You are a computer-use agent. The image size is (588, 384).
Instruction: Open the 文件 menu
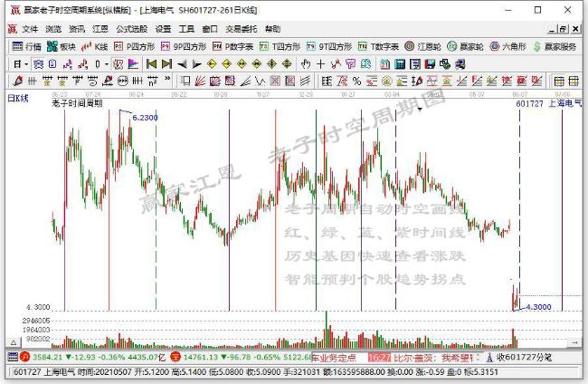click(x=30, y=29)
